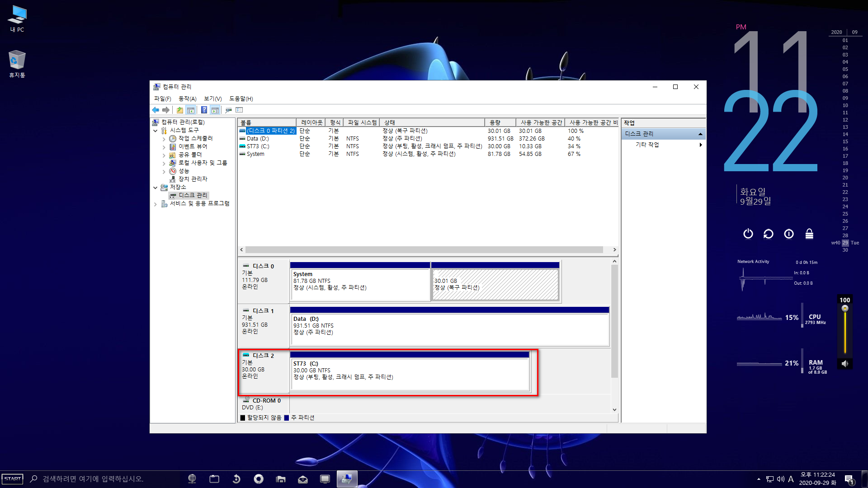Open the 동작(A) menu
This screenshot has width=868, height=488.
pos(187,99)
